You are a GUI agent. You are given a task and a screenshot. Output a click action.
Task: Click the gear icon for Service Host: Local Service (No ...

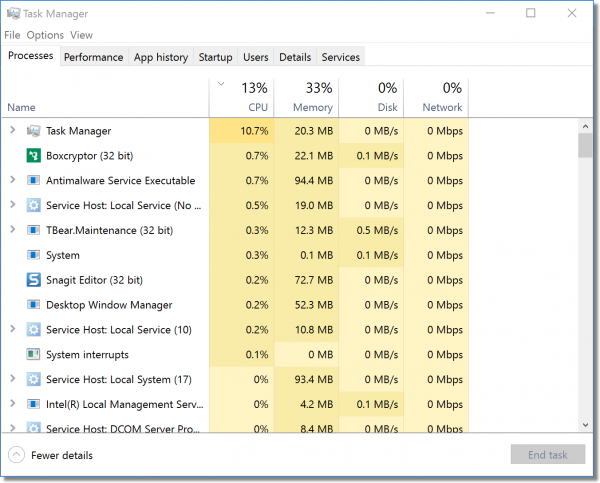(x=33, y=206)
